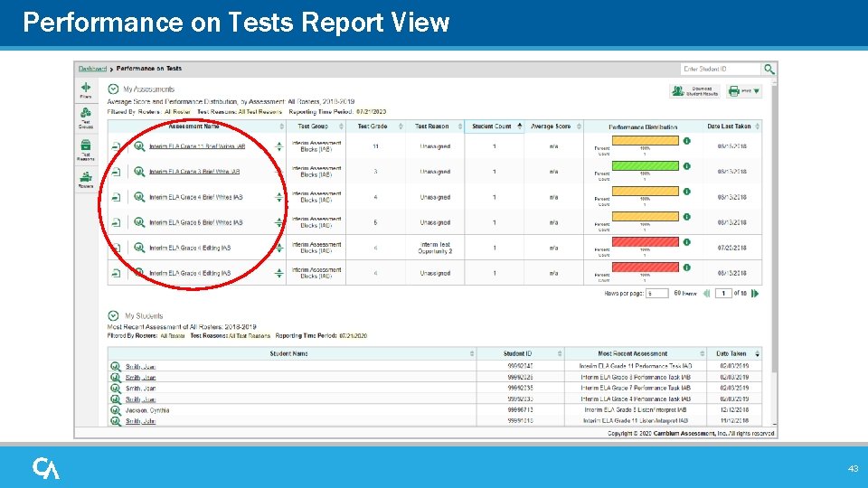Click the Download Student Results button
This screenshot has width=868, height=488.
pos(694,90)
